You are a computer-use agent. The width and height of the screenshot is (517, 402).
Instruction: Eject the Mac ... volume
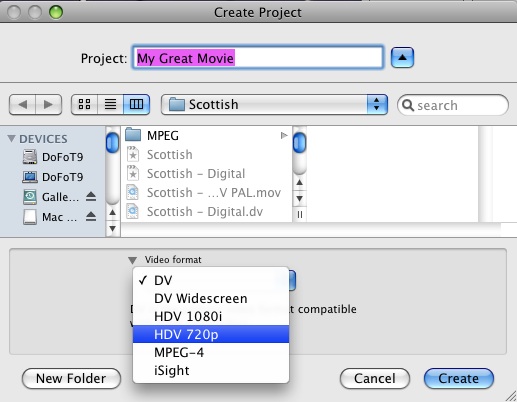point(91,217)
